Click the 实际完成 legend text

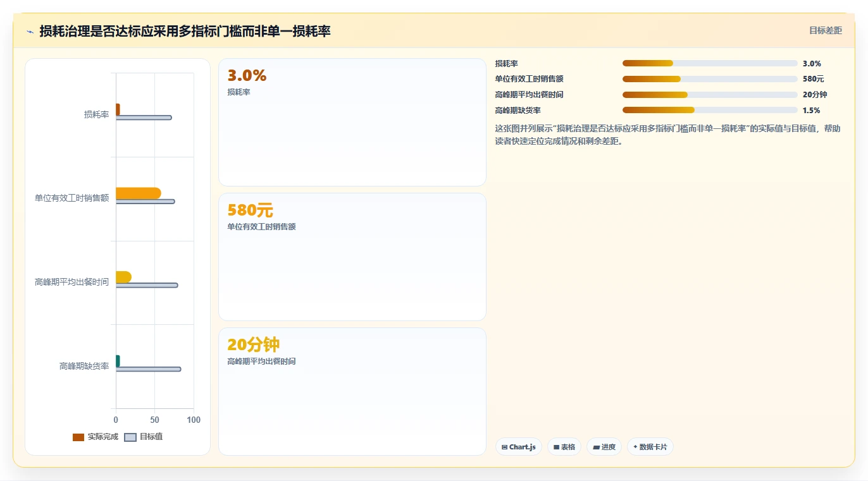tap(103, 437)
